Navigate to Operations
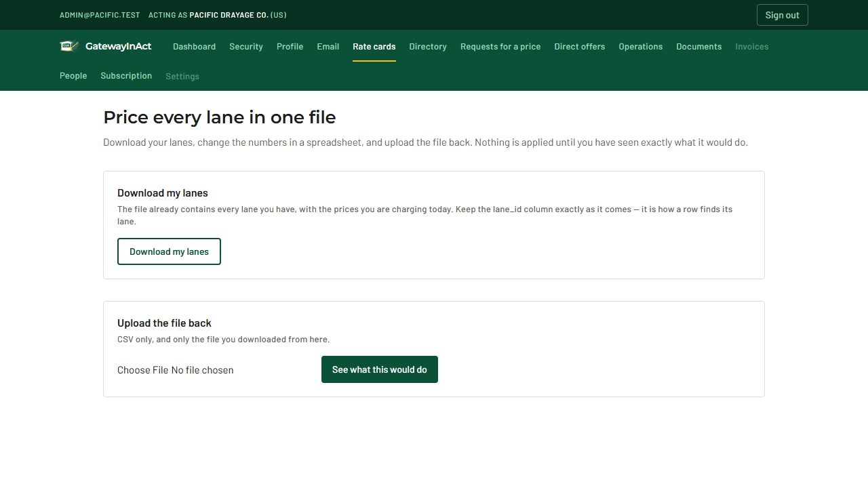 (641, 47)
